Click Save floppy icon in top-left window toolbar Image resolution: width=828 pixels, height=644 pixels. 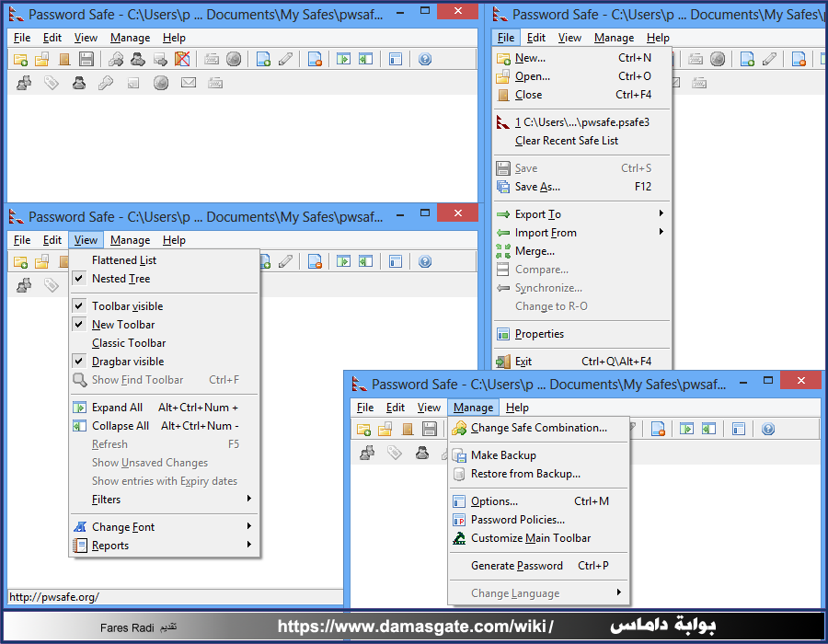[86, 59]
